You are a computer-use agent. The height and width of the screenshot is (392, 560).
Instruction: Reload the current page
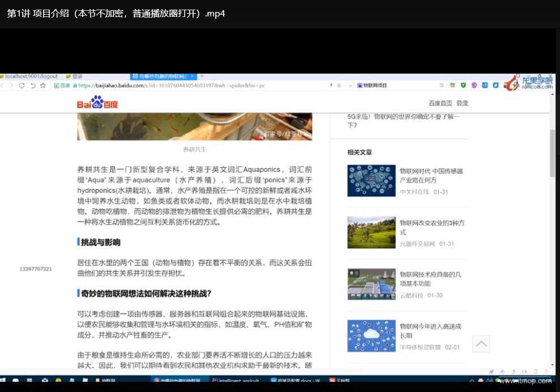22,86
